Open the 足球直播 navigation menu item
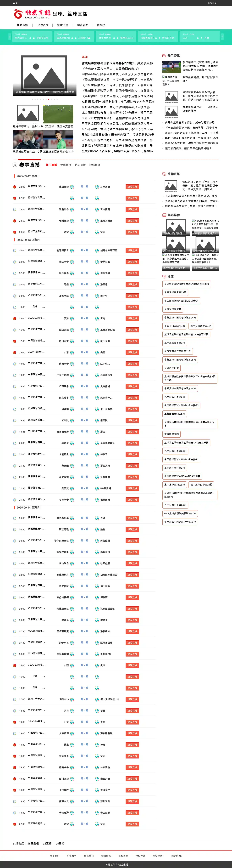Image resolution: width=232 pixels, height=868 pixels. tap(43, 25)
